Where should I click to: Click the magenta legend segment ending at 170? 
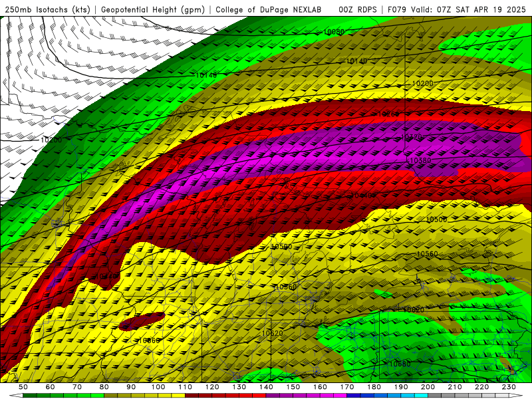(x=340, y=396)
